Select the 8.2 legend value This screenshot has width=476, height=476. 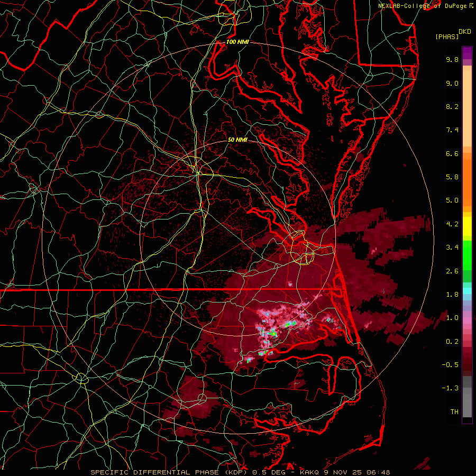tap(452, 106)
